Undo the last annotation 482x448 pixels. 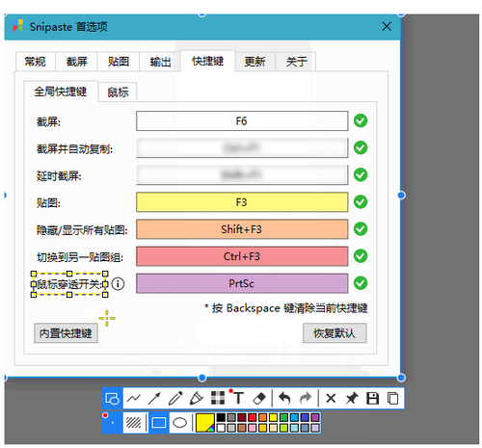(284, 399)
